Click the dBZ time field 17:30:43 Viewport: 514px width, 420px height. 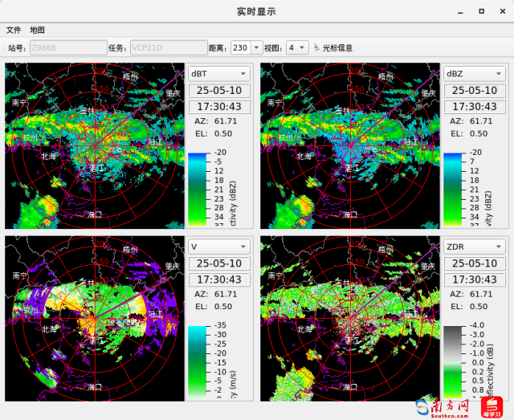(x=475, y=107)
